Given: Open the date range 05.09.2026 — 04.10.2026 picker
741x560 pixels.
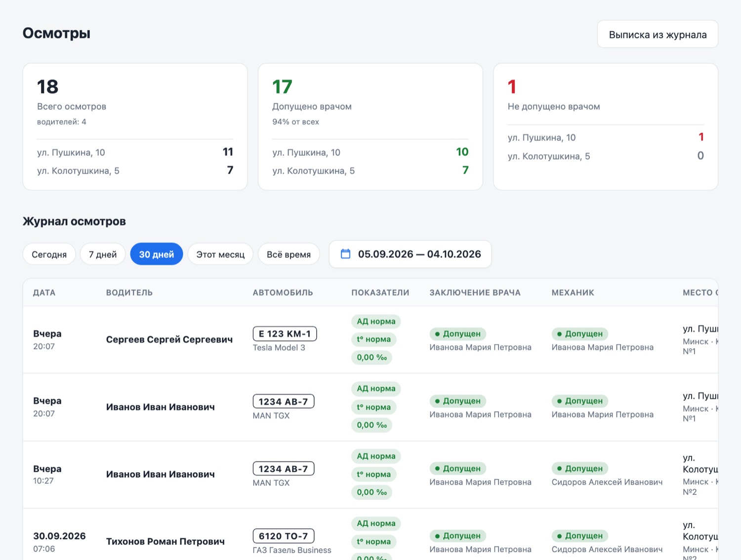Looking at the screenshot, I should pyautogui.click(x=410, y=254).
